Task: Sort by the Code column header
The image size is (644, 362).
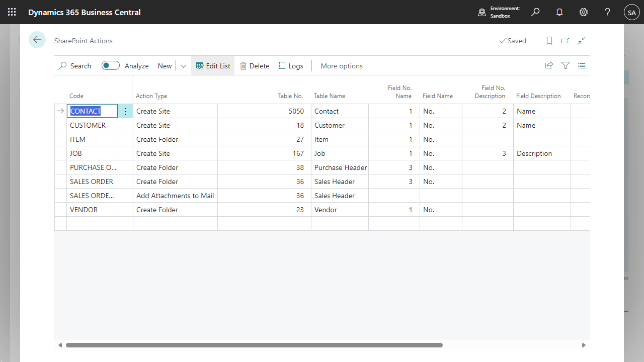Action: 76,96
